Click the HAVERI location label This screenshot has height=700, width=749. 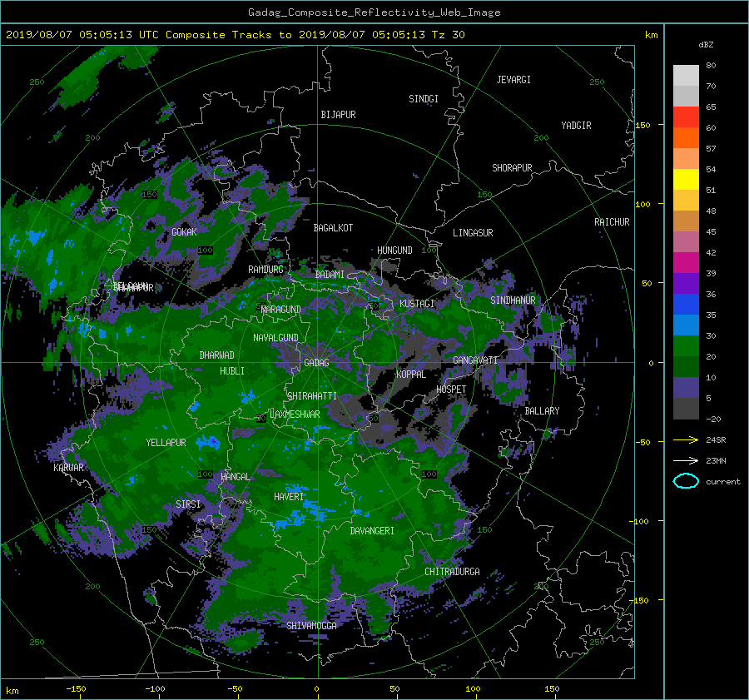(x=289, y=497)
